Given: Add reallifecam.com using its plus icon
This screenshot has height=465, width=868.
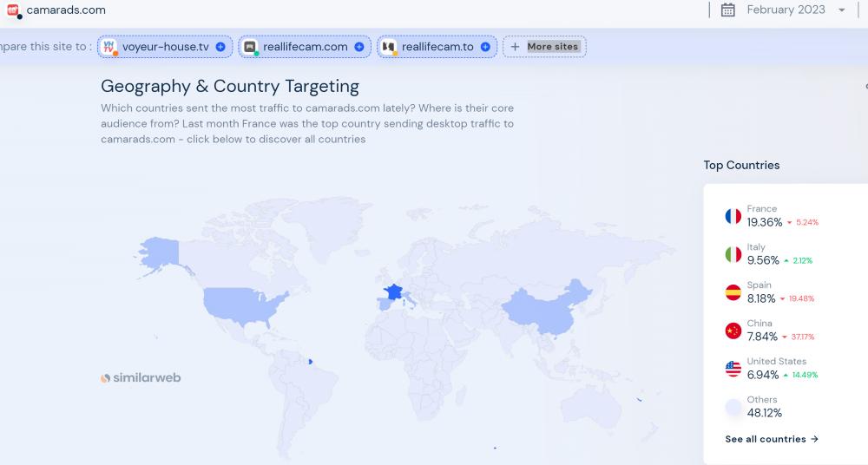Looking at the screenshot, I should click(358, 47).
